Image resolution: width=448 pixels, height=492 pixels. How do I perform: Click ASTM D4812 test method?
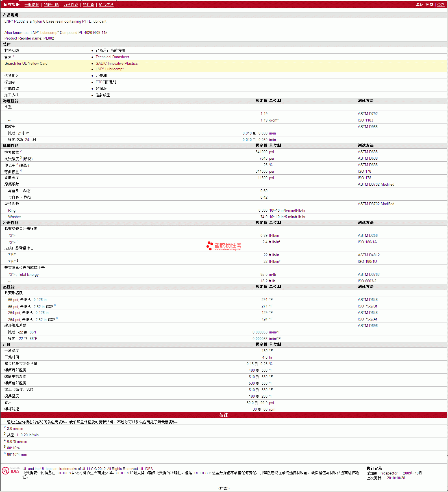point(369,255)
